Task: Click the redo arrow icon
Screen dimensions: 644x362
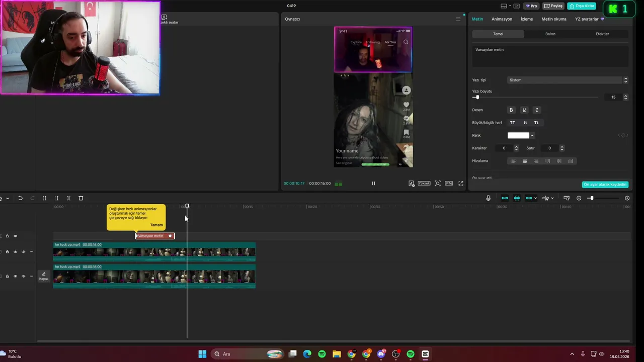Action: (x=32, y=198)
